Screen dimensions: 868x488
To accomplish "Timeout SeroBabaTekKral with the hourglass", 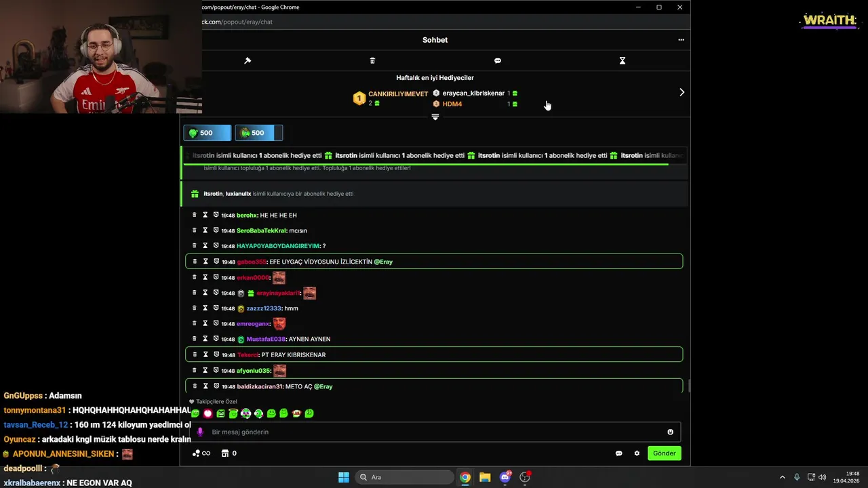I will click(x=205, y=230).
